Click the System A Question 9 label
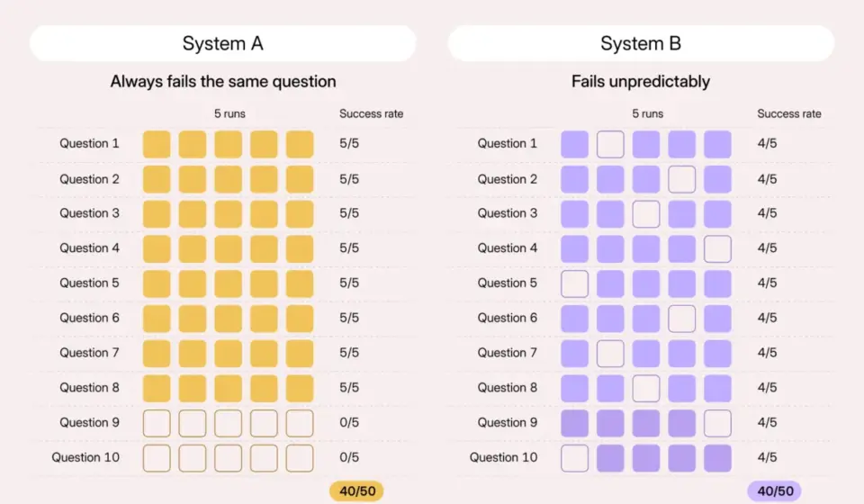864x504 pixels. (89, 422)
